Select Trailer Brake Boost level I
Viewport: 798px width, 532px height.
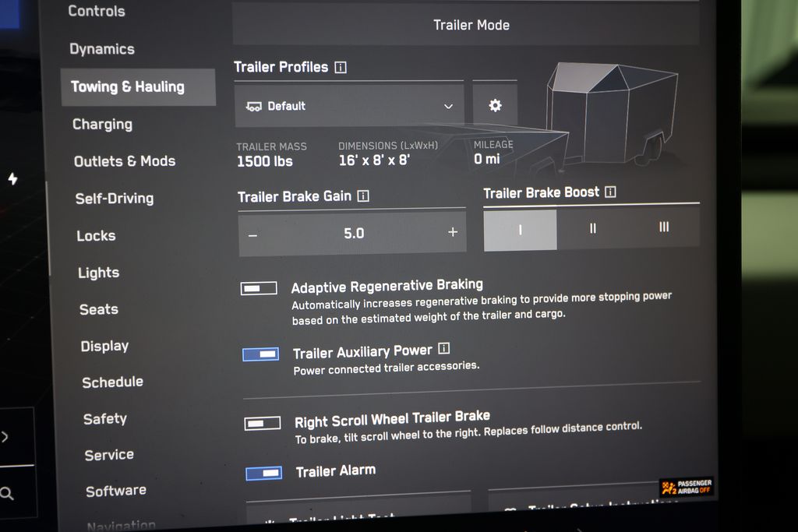520,230
